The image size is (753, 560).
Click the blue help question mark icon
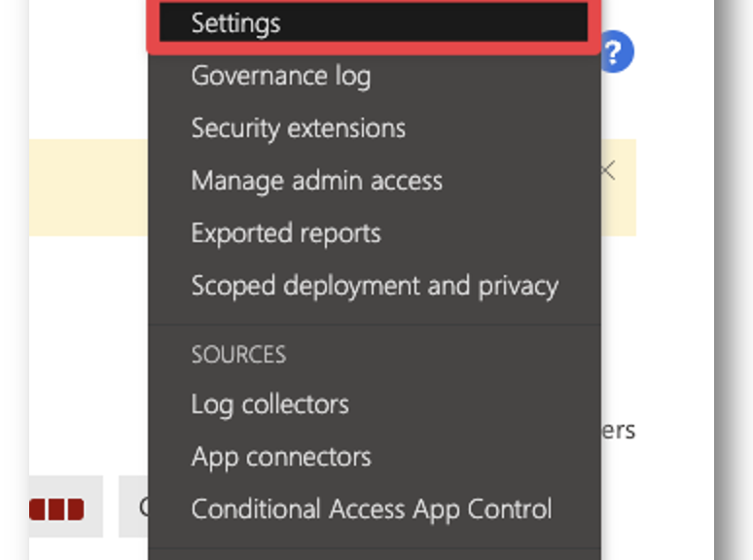(617, 52)
